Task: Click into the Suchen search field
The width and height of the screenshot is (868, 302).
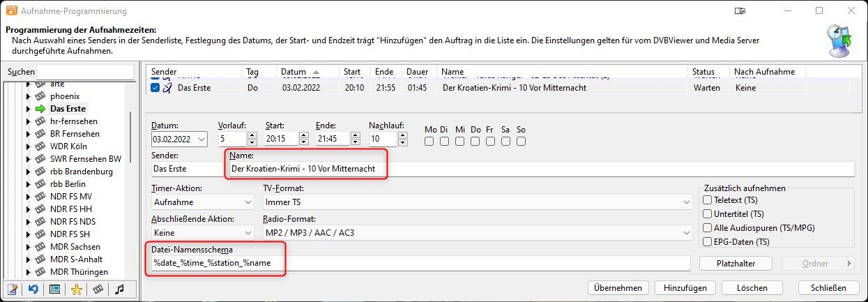Action: (x=85, y=72)
